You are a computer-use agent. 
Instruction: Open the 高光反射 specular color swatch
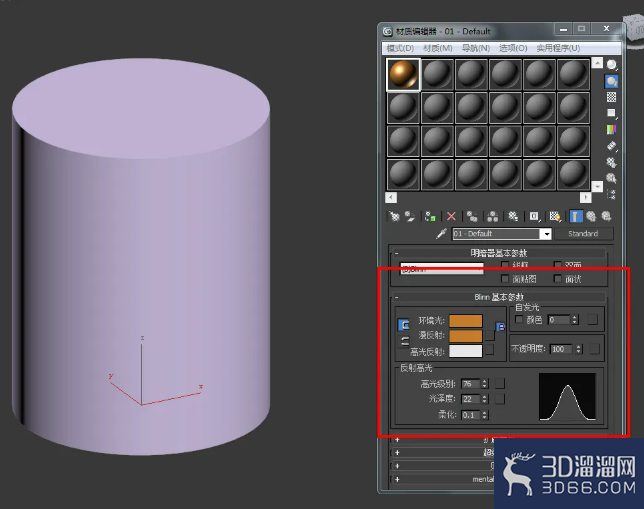pyautogui.click(x=466, y=351)
